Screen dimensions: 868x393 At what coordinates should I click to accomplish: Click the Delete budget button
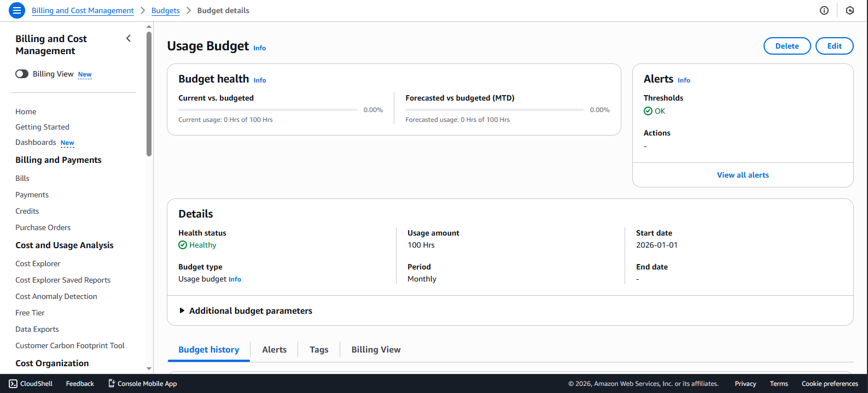(x=787, y=46)
